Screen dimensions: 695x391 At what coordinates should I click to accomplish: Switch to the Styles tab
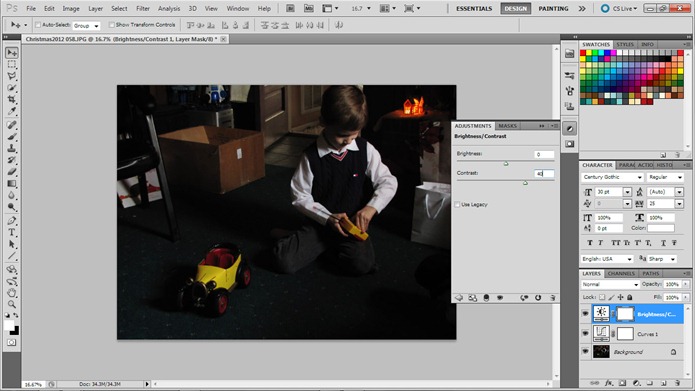pyautogui.click(x=625, y=44)
